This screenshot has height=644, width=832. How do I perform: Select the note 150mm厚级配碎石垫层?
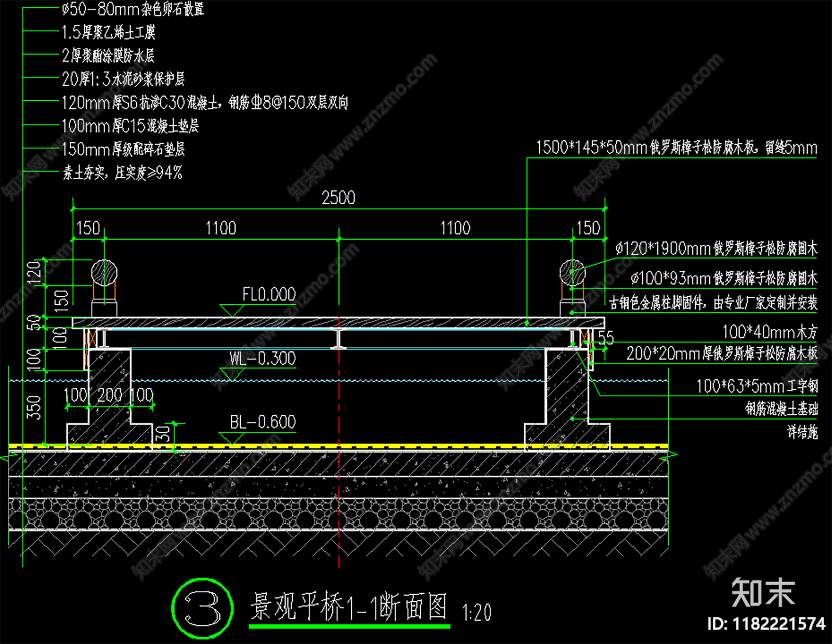coord(123,150)
